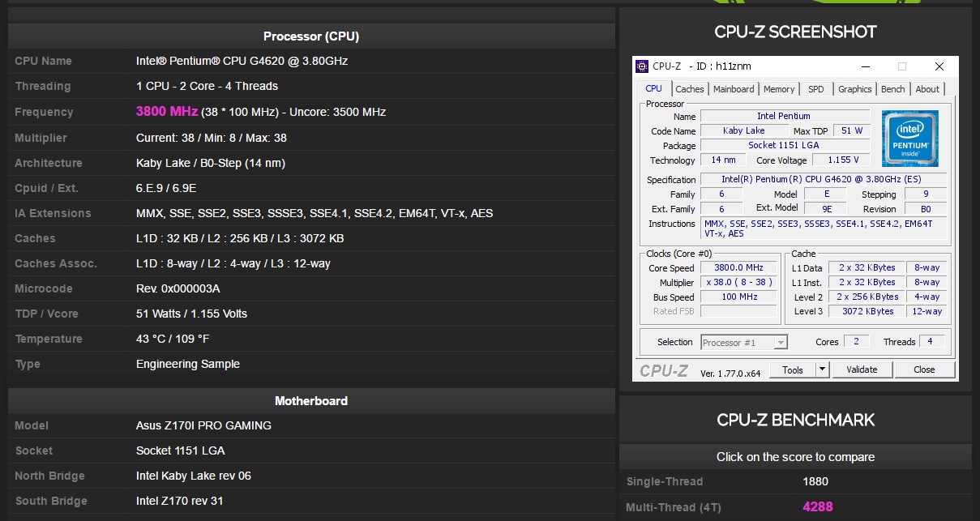Click the CPU-Z version text Ver. 1.77.0.x64
The height and width of the screenshot is (521, 980).
click(x=730, y=373)
